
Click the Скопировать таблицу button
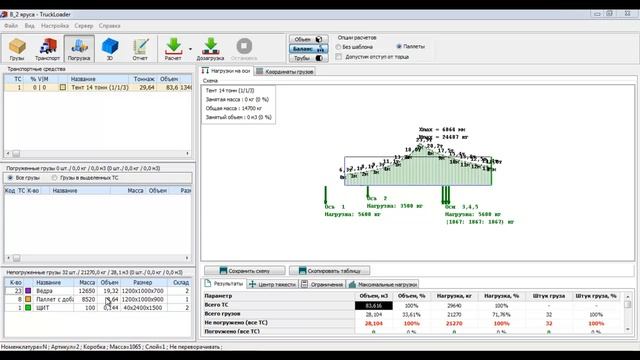329,271
